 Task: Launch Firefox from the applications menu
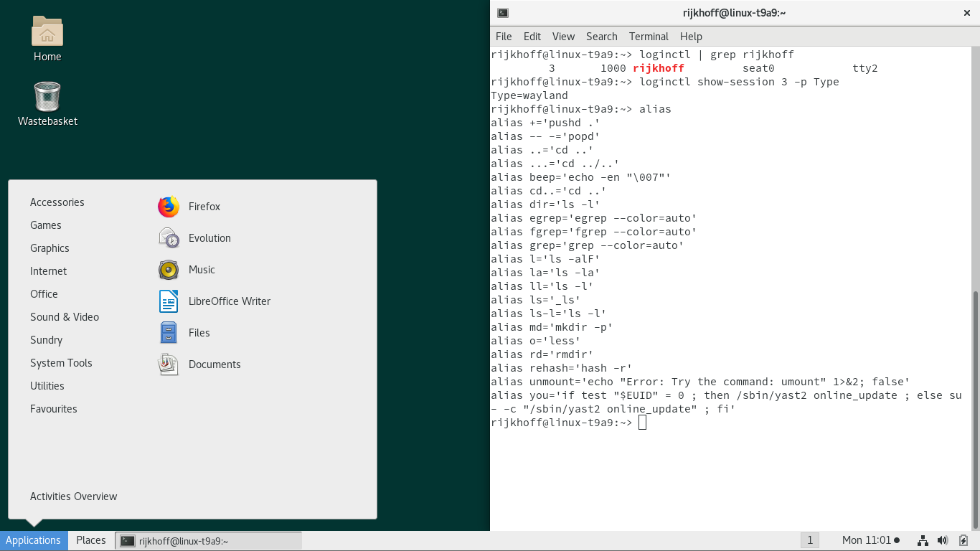point(169,207)
